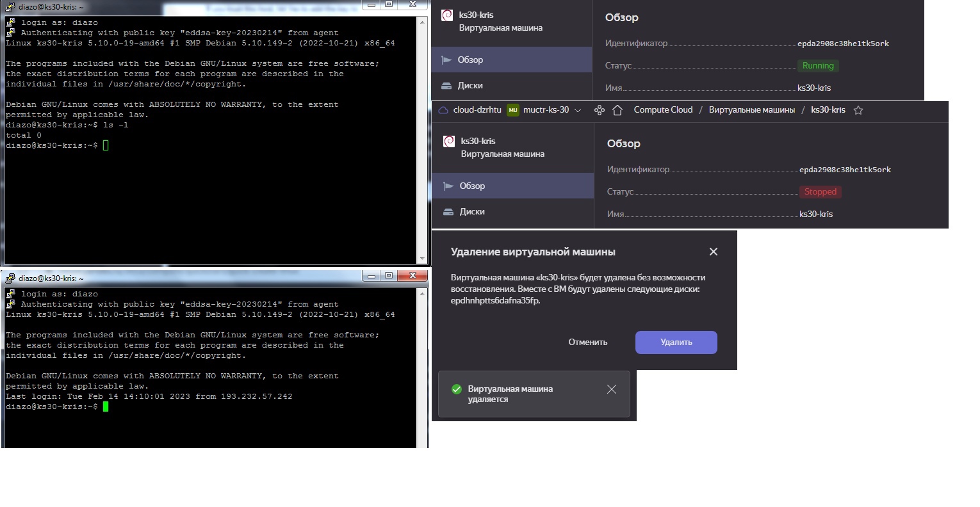
Task: Click the disk icon of Диски in Running panel
Action: coord(447,86)
